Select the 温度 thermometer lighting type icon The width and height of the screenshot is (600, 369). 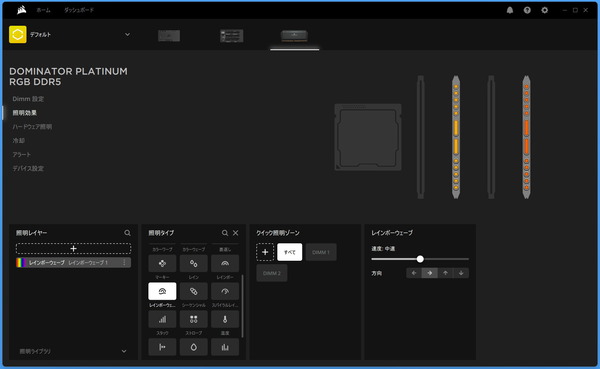tap(225, 319)
